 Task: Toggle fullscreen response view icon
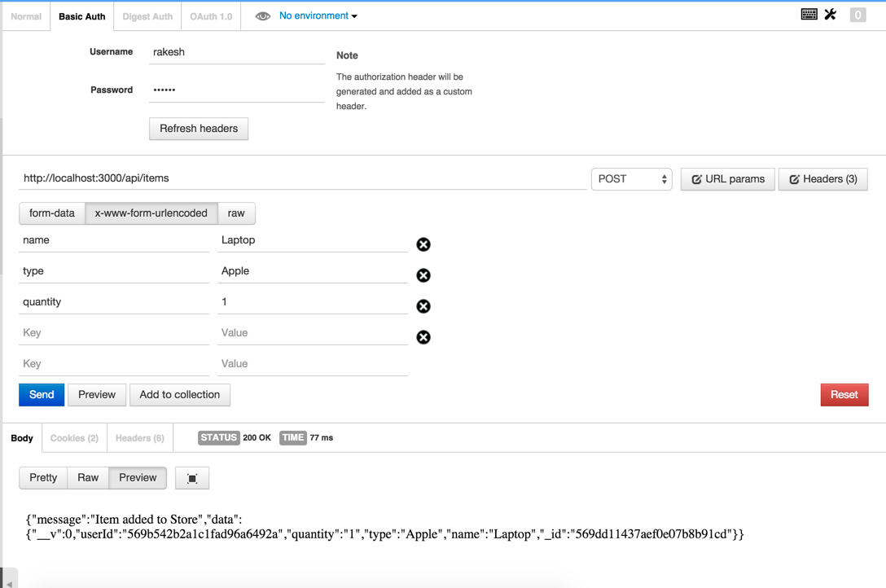(x=192, y=478)
